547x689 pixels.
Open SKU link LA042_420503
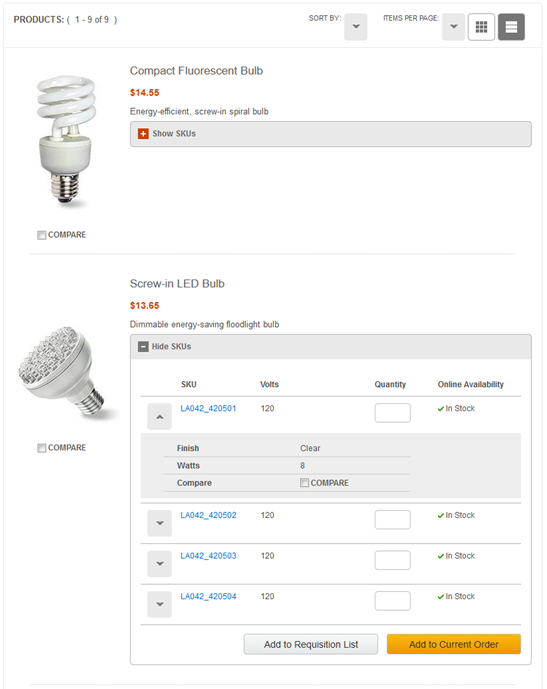click(208, 556)
